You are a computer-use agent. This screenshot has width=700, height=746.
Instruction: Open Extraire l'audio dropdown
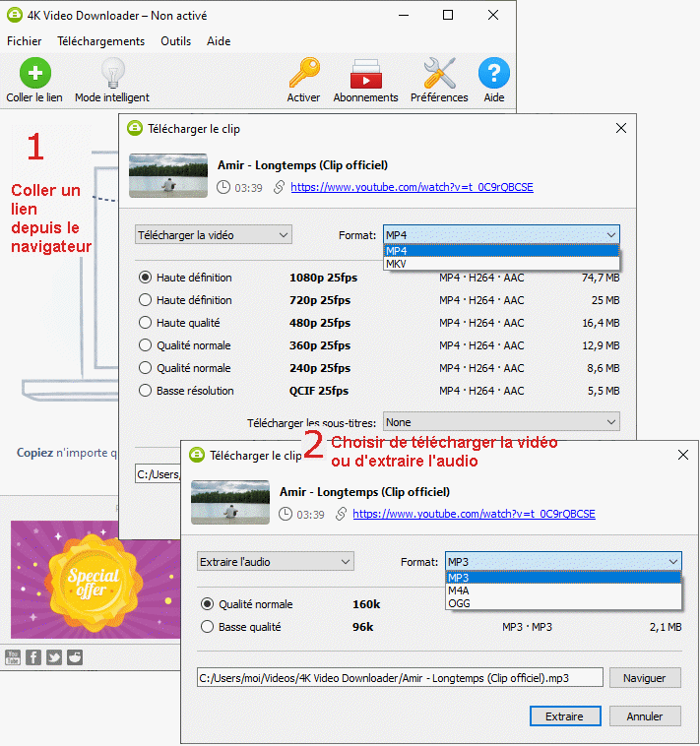coord(275,562)
